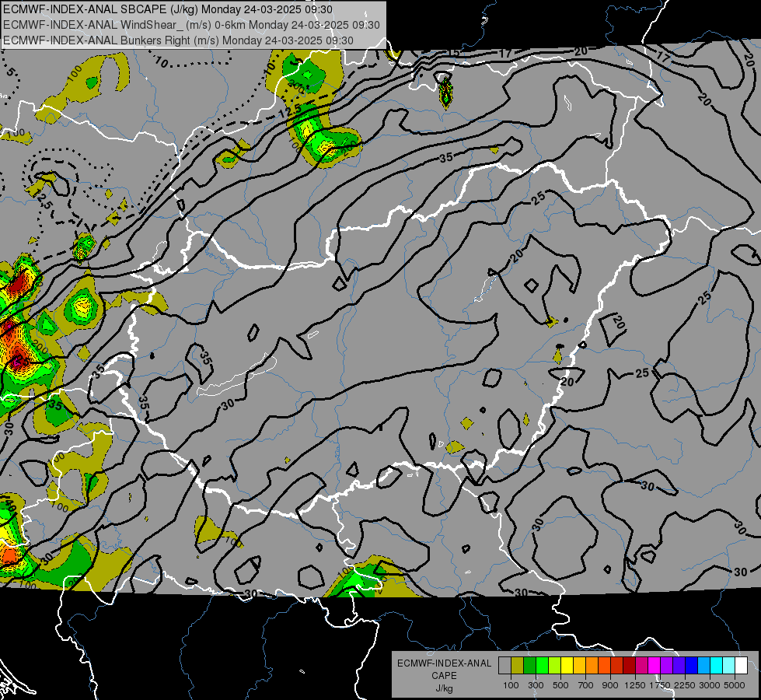Select the bright green legend swatch
This screenshot has height=700, width=761.
point(542,666)
